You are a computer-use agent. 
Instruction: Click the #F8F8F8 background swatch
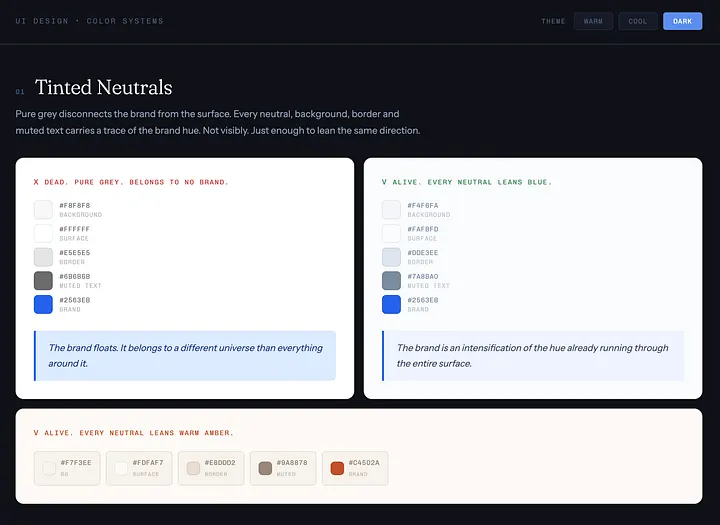[43, 209]
